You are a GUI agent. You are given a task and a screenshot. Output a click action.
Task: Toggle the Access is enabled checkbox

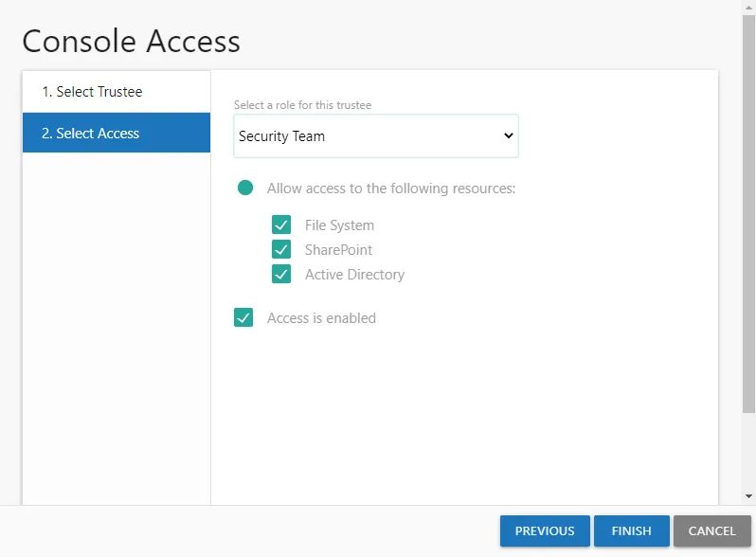[243, 317]
